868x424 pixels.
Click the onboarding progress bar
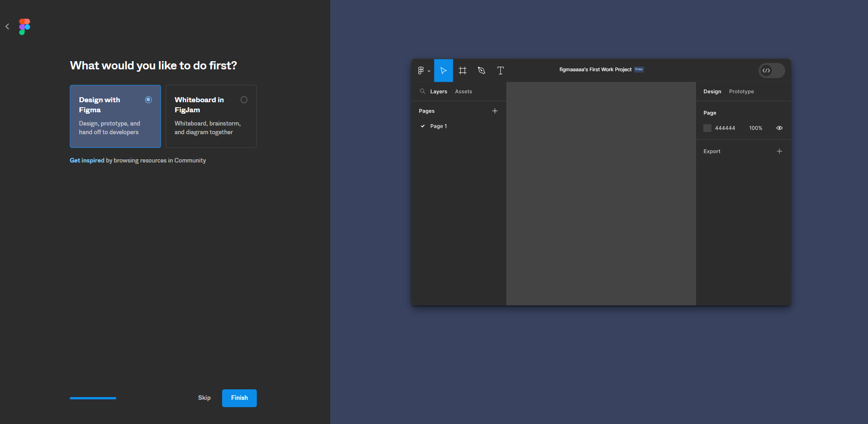(93, 398)
